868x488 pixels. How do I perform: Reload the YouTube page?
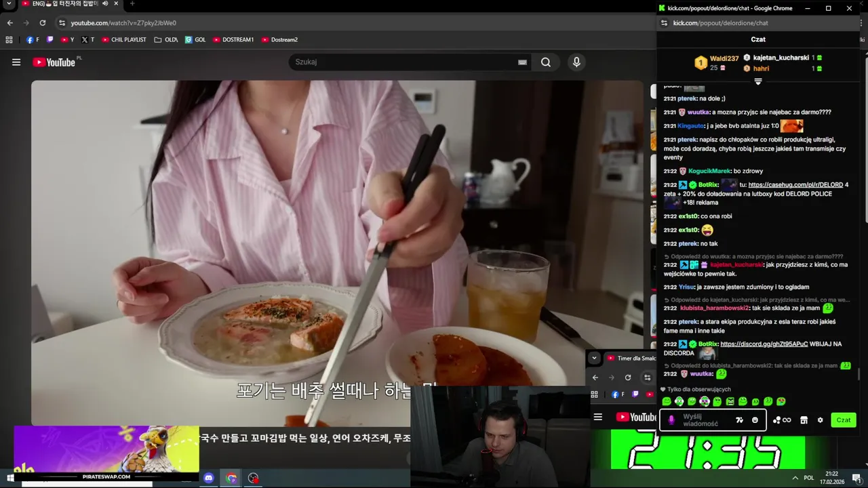click(42, 23)
